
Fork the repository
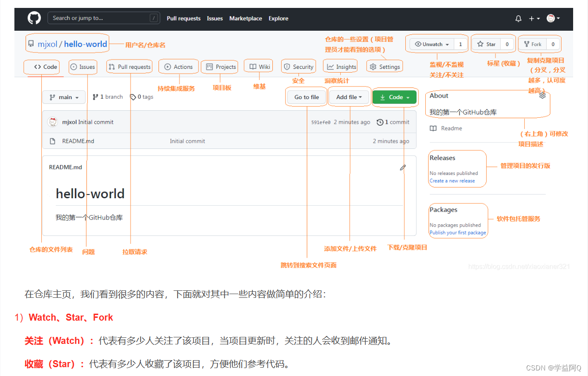click(x=533, y=44)
